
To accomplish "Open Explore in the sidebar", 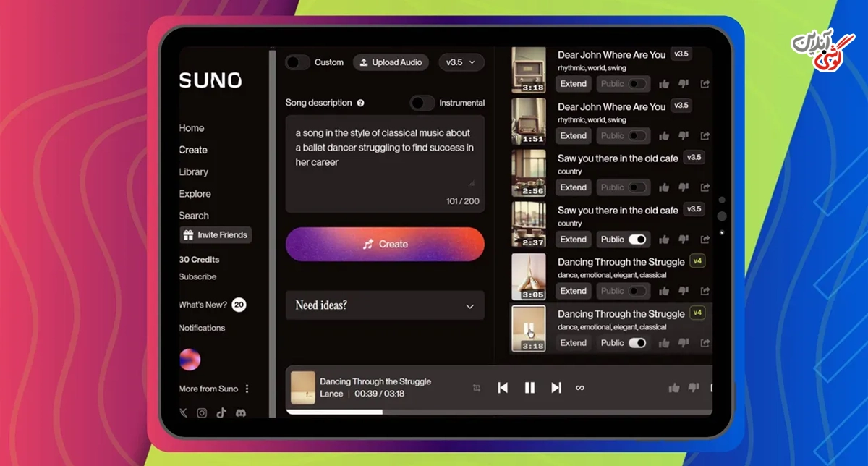I will click(195, 194).
